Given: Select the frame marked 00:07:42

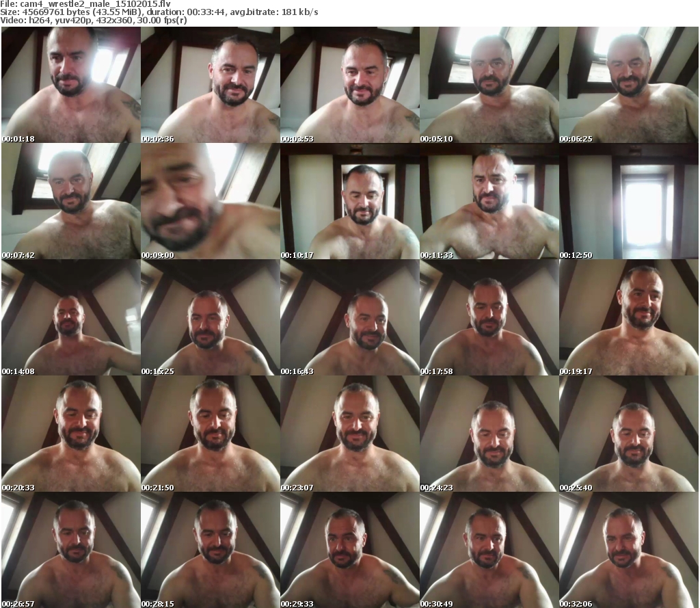Looking at the screenshot, I should 71,201.
